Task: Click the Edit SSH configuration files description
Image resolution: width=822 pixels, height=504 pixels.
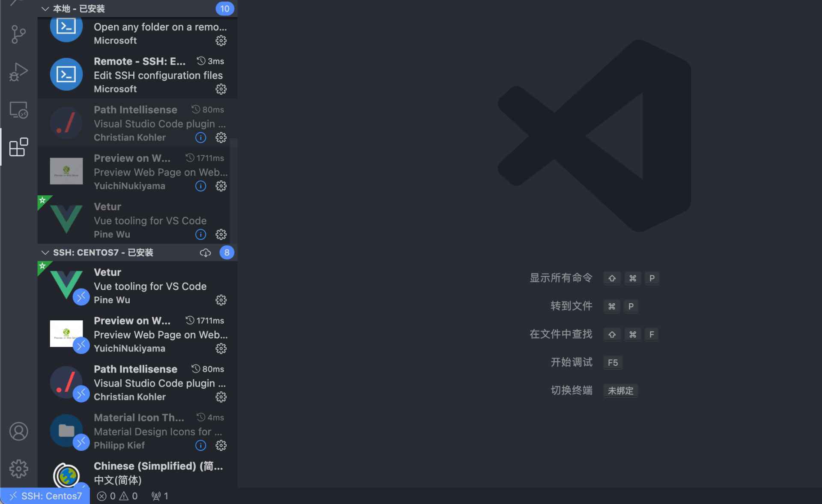Action: coord(158,75)
